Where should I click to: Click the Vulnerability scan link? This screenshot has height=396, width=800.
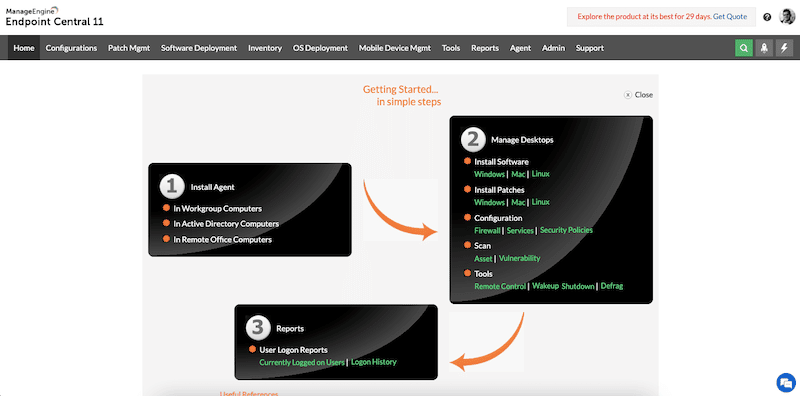coord(519,258)
